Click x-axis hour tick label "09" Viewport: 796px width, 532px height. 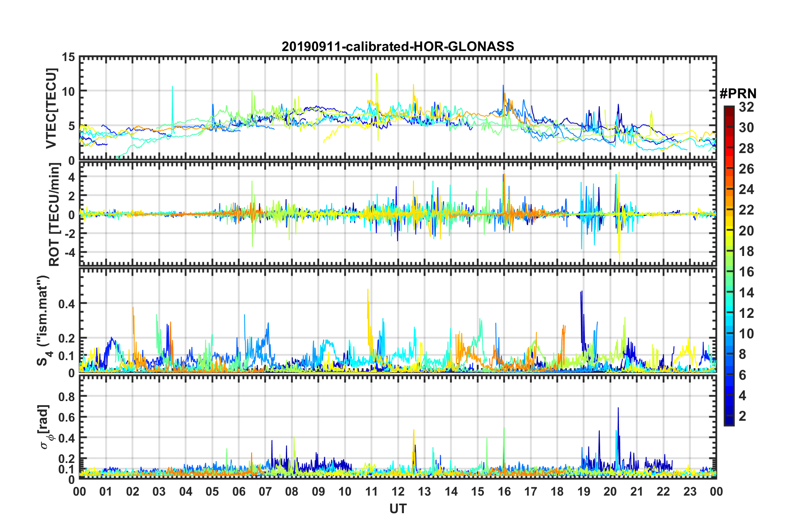(x=318, y=491)
